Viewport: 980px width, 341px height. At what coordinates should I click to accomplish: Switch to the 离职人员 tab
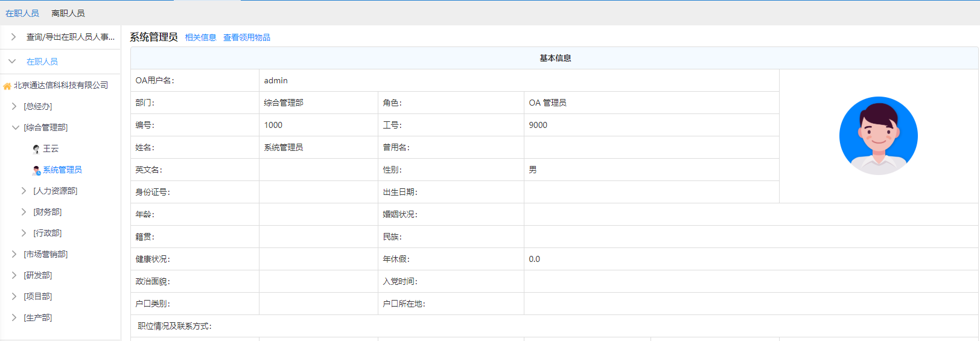[68, 13]
